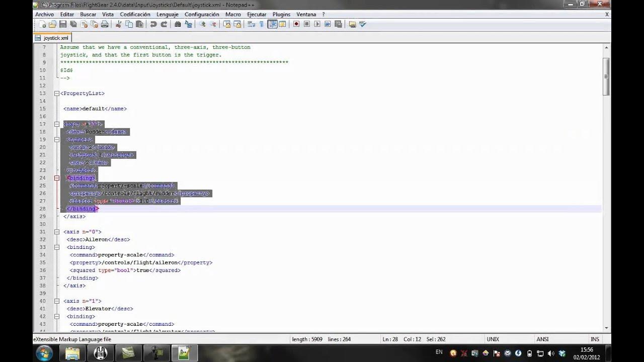Toggle show all characters

262,24
